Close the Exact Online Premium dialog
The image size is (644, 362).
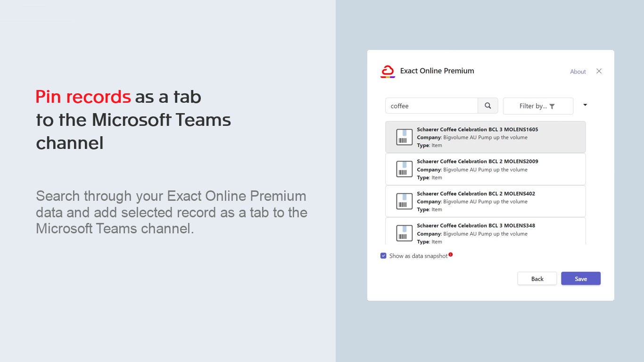599,71
